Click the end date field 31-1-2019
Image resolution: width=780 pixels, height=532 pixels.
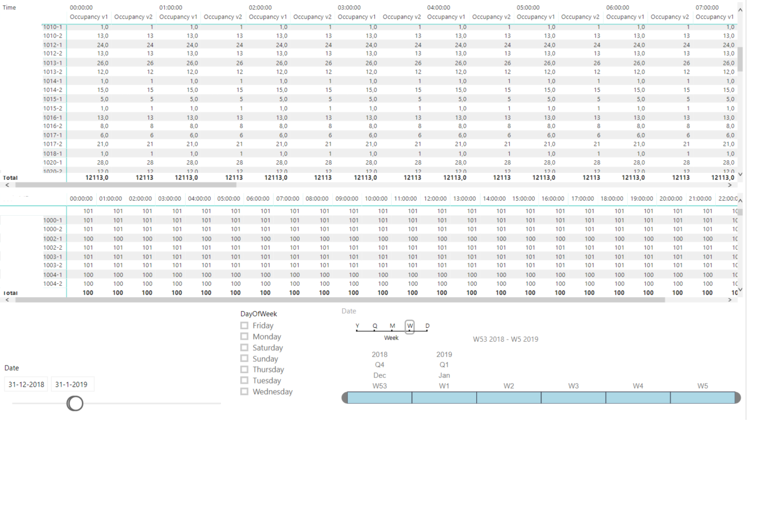coord(72,385)
